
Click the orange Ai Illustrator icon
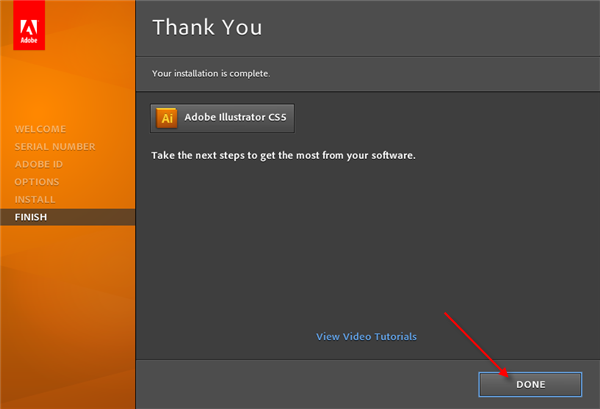click(x=167, y=118)
